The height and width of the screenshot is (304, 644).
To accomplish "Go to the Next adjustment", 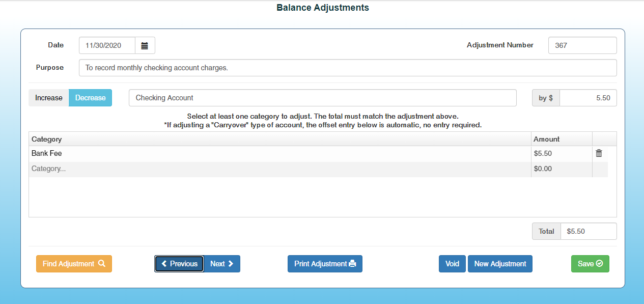I will (222, 264).
